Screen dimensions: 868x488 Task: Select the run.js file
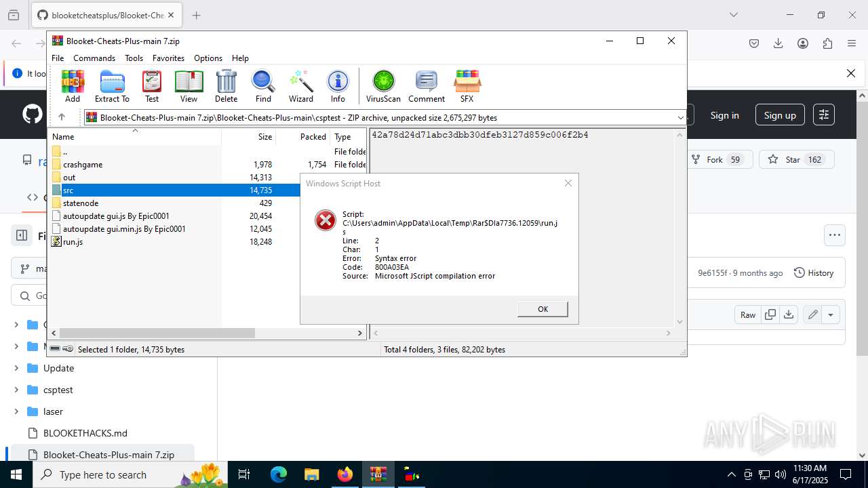pos(174,242)
